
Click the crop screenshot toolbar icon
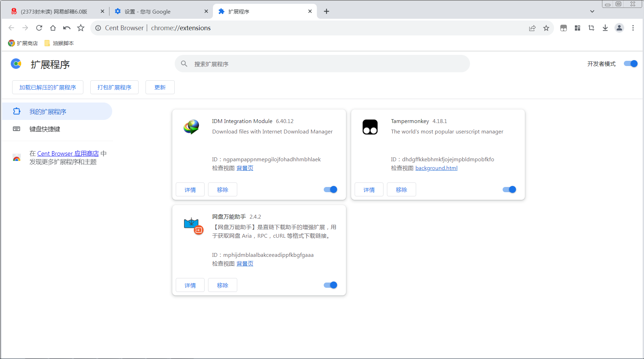[591, 28]
